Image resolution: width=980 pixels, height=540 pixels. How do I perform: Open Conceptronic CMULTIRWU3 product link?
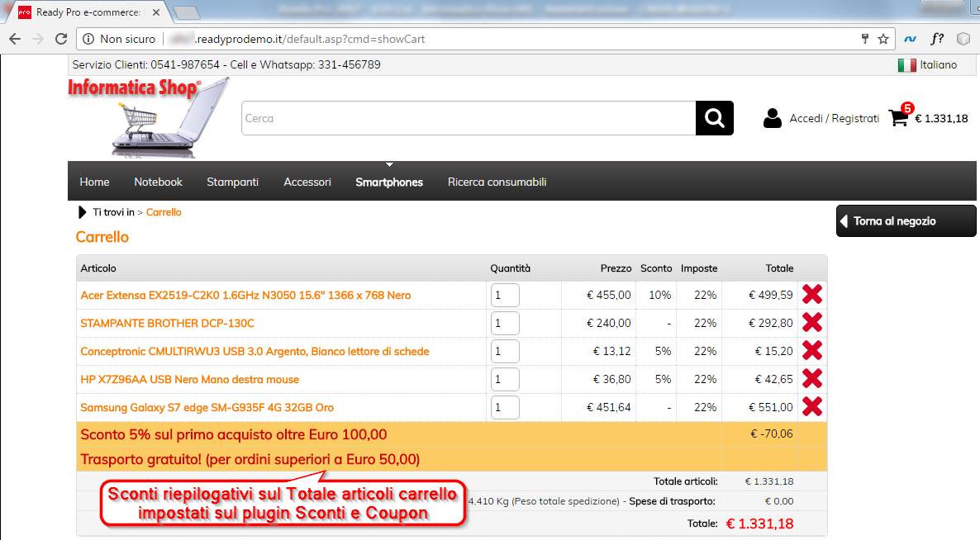tap(255, 352)
